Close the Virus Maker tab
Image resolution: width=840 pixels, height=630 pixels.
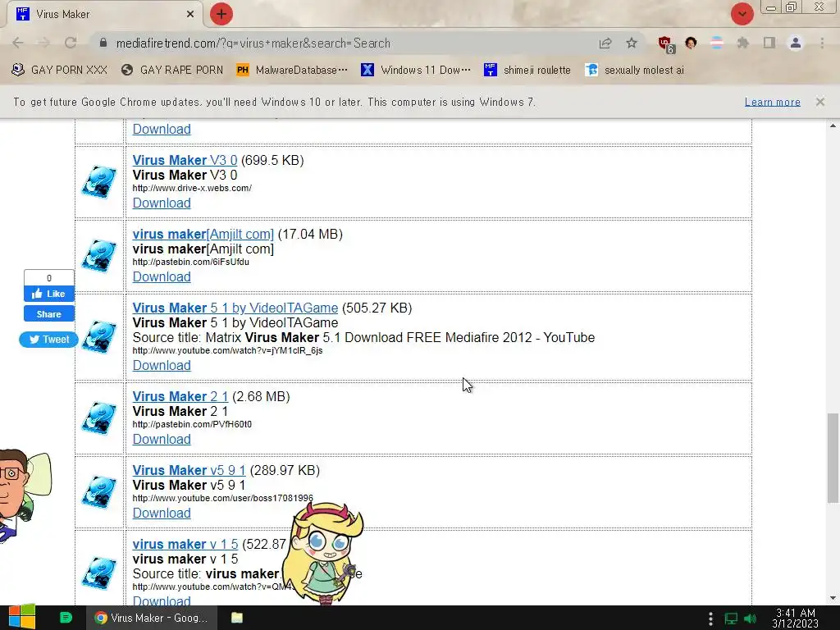coord(190,14)
